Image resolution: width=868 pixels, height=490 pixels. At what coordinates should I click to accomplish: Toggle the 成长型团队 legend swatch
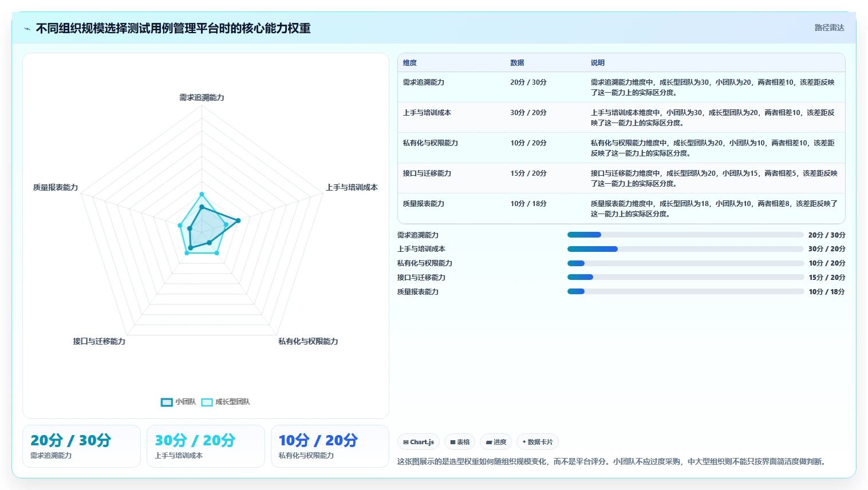point(207,402)
